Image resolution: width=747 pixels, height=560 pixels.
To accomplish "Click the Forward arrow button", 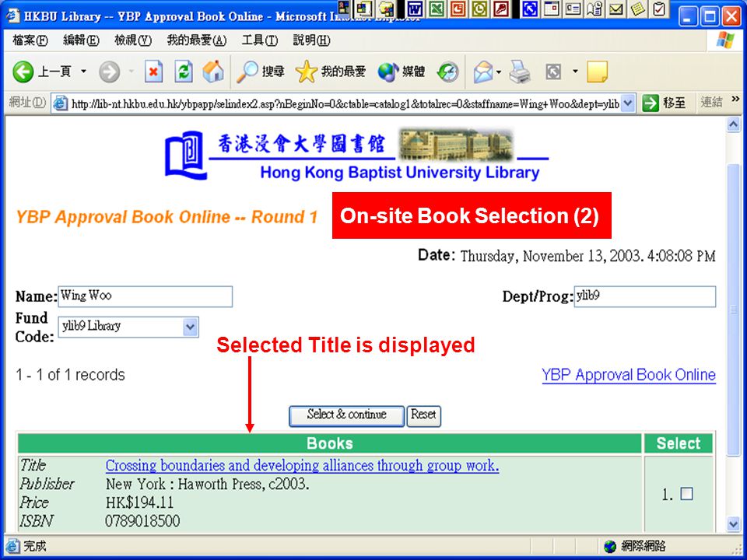I will pos(109,72).
